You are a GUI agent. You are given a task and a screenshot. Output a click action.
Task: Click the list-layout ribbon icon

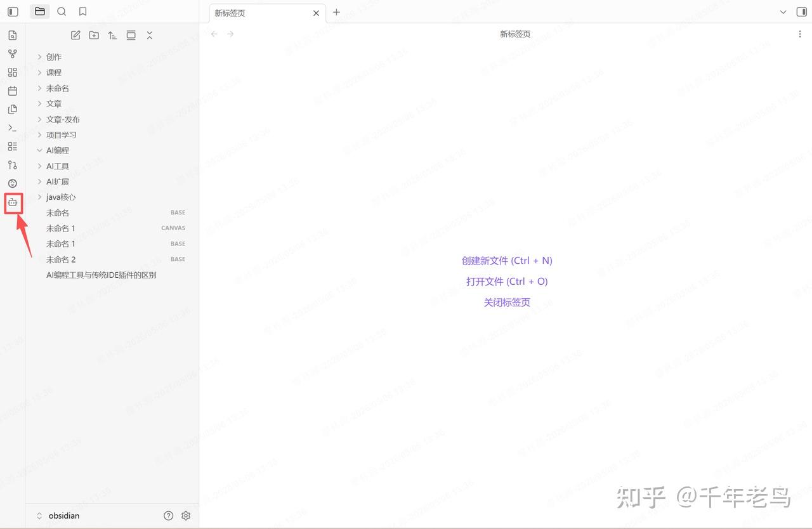pos(13,147)
